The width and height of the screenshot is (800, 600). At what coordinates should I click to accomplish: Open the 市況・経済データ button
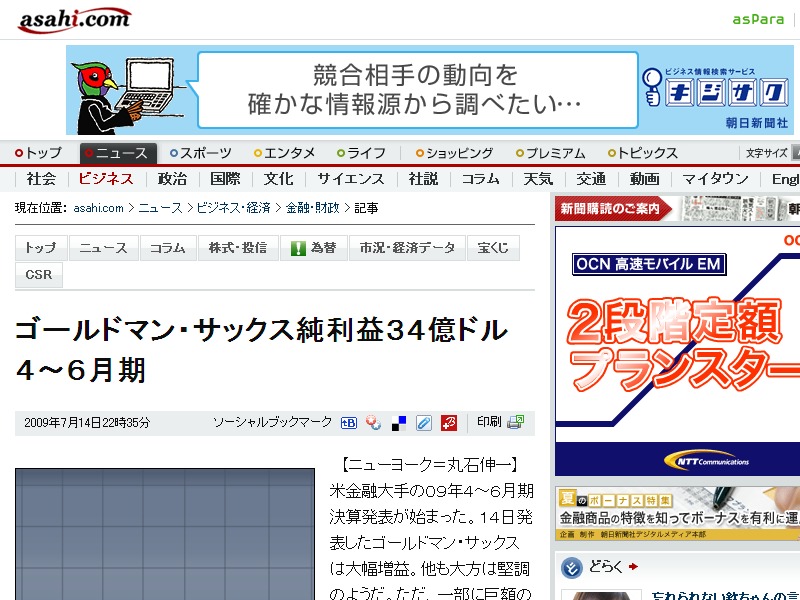pos(407,248)
